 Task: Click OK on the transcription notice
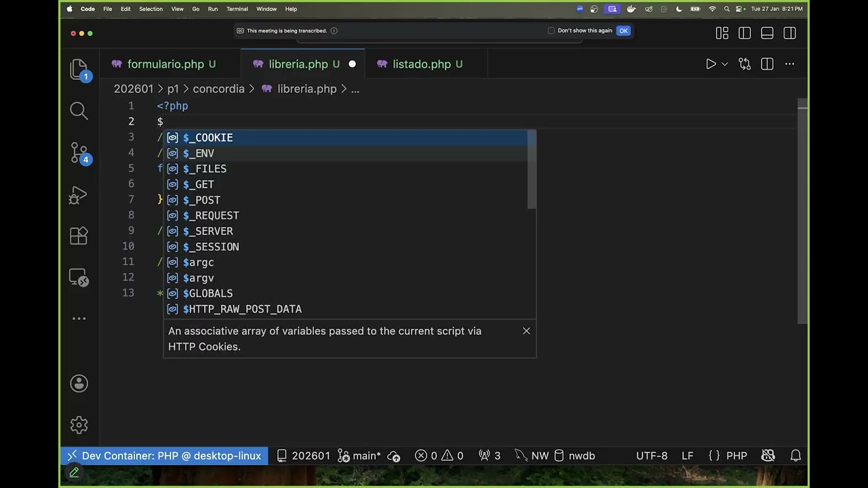pyautogui.click(x=623, y=30)
